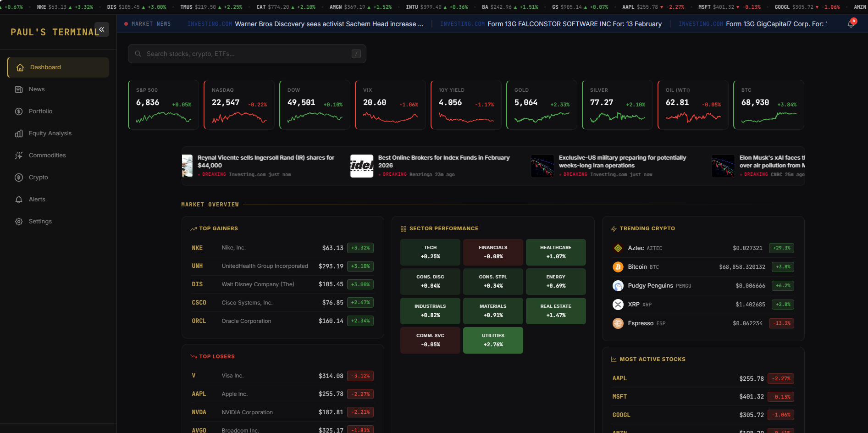Open the Alerts bell icon in sidebar
This screenshot has height=433, width=868.
tap(19, 199)
